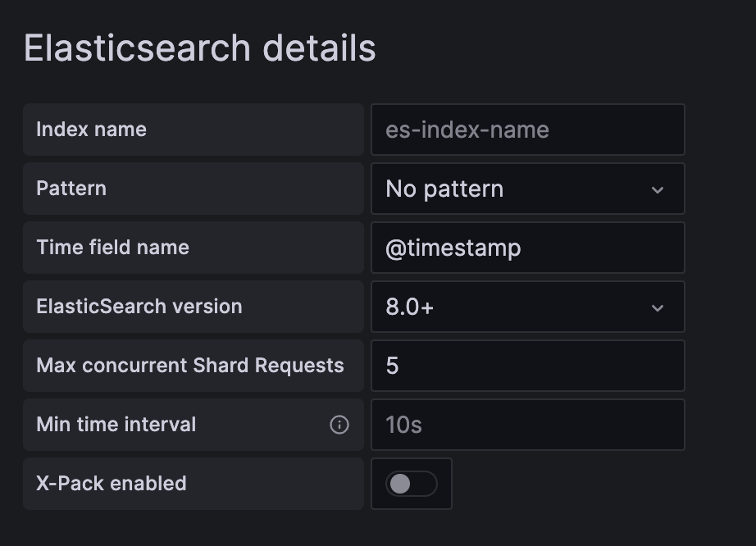Image resolution: width=756 pixels, height=546 pixels.
Task: Click the Elasticsearch details heading
Action: [x=199, y=48]
